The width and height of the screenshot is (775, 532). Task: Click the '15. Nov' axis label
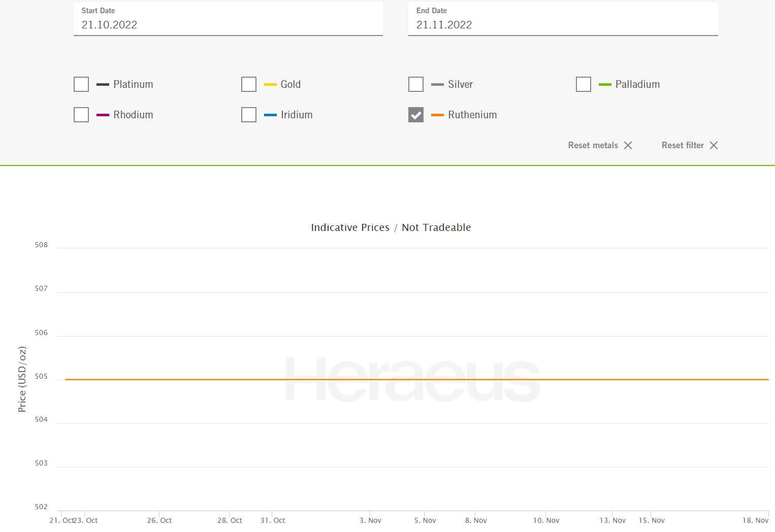coord(652,520)
